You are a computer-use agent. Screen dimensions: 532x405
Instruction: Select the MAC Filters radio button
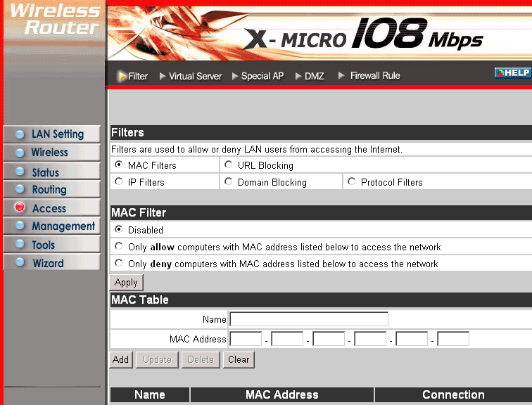pos(119,165)
